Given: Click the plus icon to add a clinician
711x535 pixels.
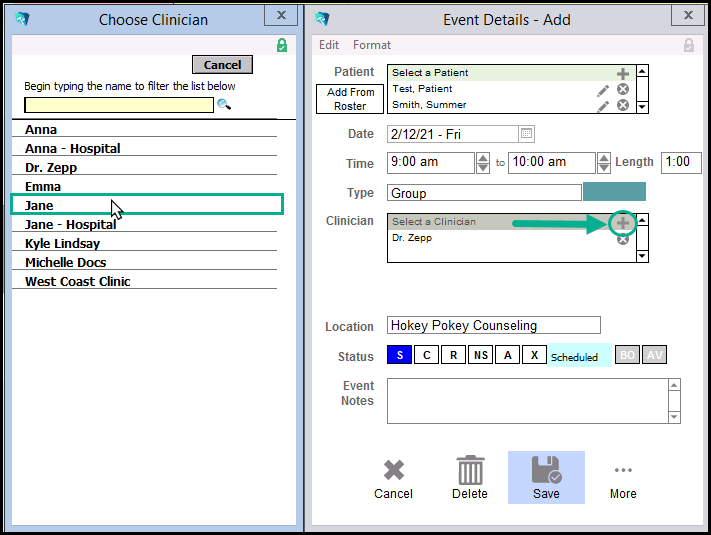Looking at the screenshot, I should (623, 222).
